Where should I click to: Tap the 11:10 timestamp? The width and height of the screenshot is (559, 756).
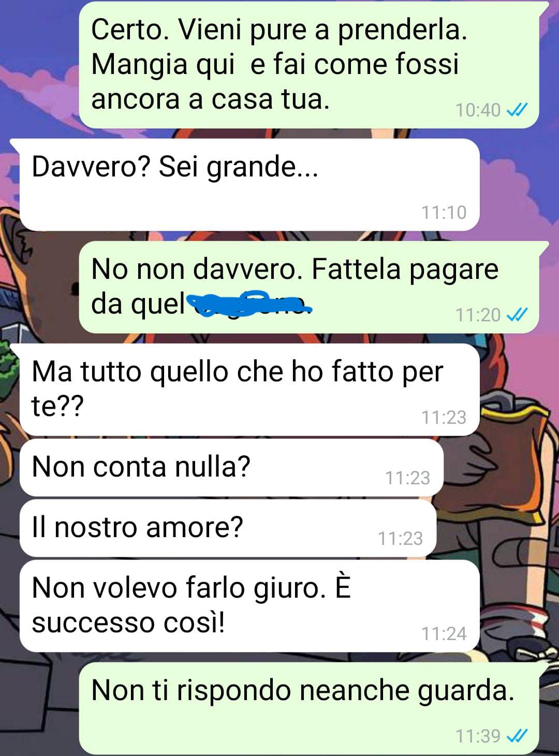(x=444, y=212)
